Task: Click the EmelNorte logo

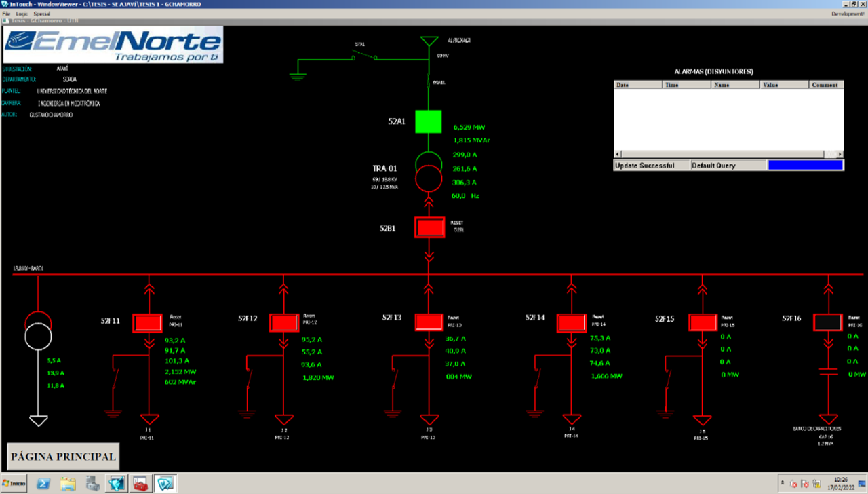Action: point(113,45)
